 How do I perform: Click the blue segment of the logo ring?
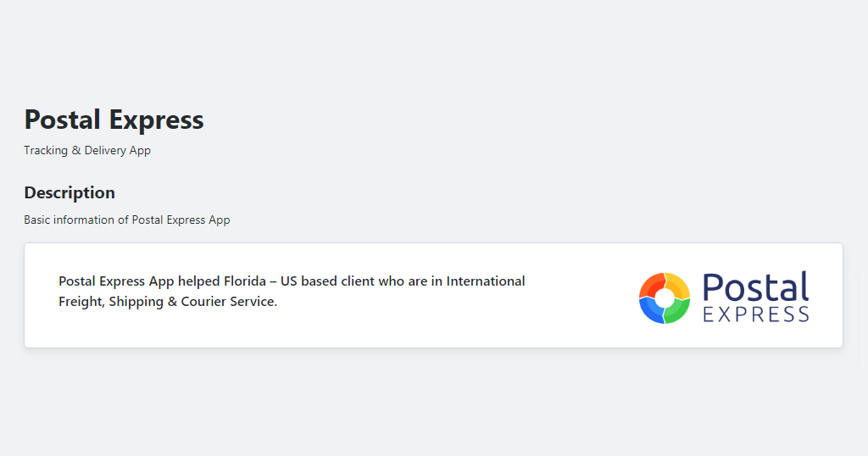tap(650, 312)
